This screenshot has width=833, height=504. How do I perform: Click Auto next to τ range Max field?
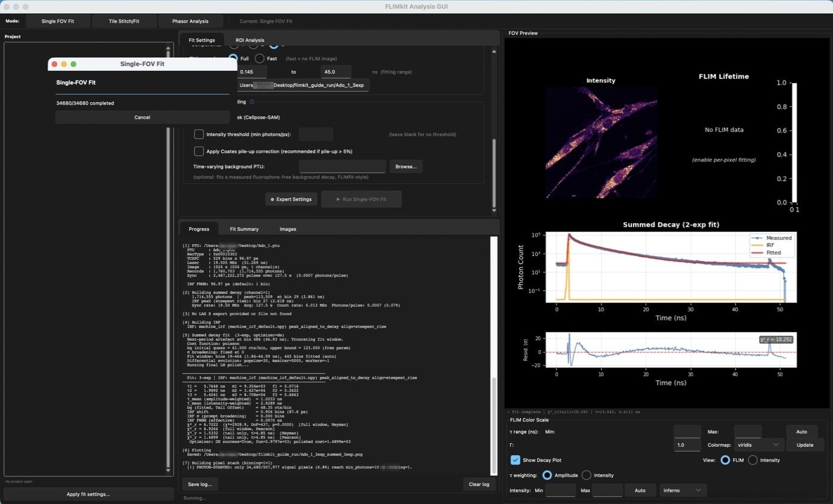[x=801, y=431]
